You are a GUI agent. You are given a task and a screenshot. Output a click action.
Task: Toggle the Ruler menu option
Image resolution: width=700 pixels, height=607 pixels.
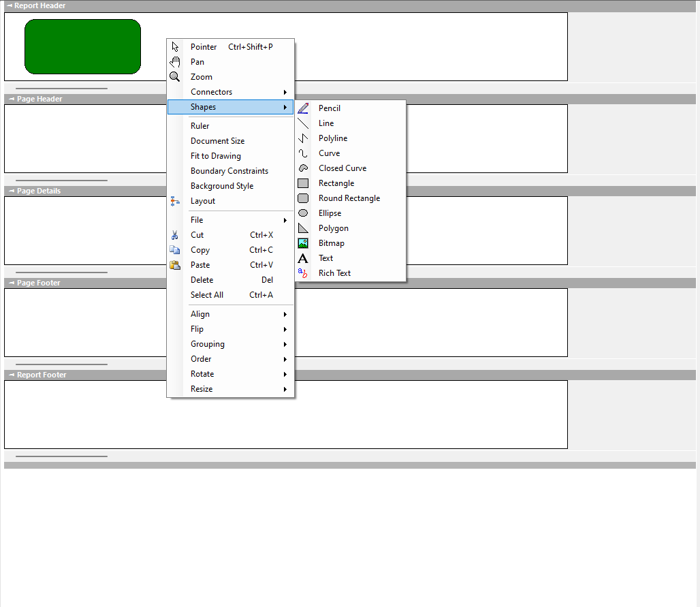coord(200,126)
